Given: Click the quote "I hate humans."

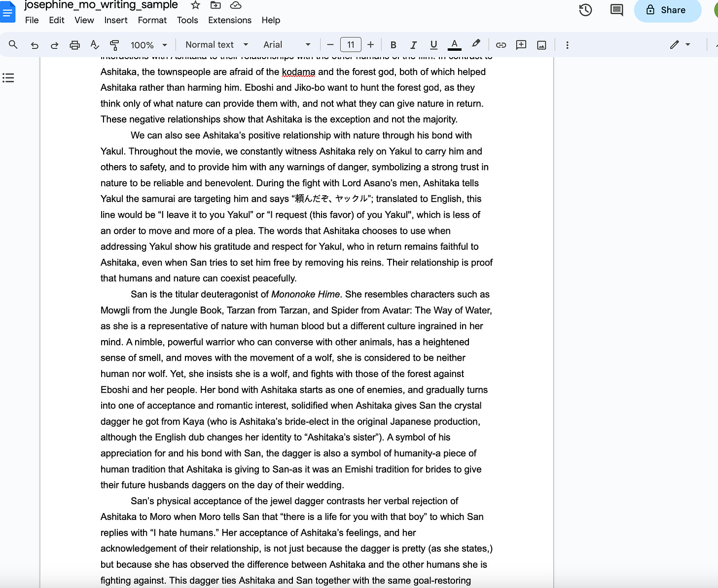Looking at the screenshot, I should click(x=183, y=533).
